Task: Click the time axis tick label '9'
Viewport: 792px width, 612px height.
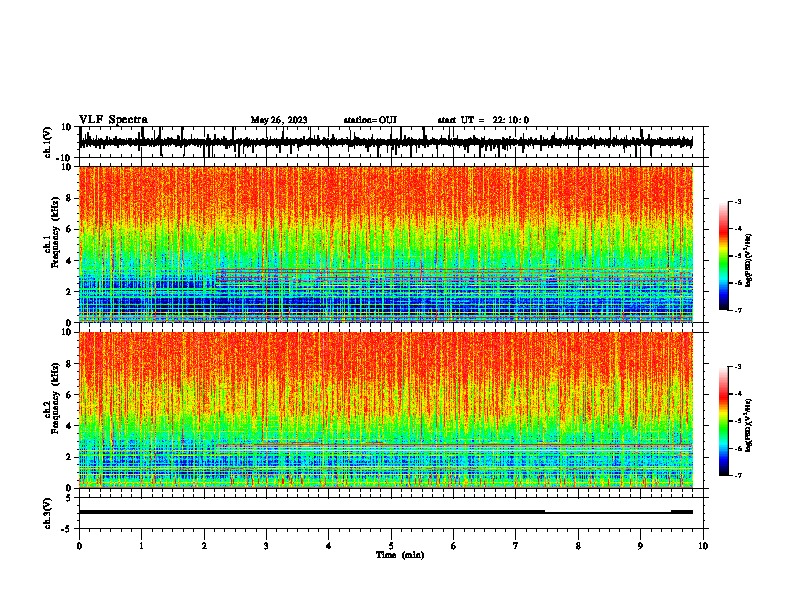Action: click(640, 546)
